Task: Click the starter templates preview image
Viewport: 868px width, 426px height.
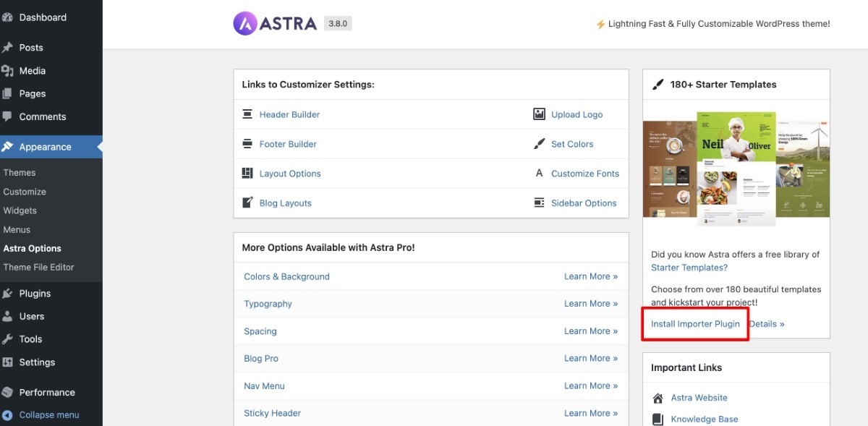Action: (736, 170)
